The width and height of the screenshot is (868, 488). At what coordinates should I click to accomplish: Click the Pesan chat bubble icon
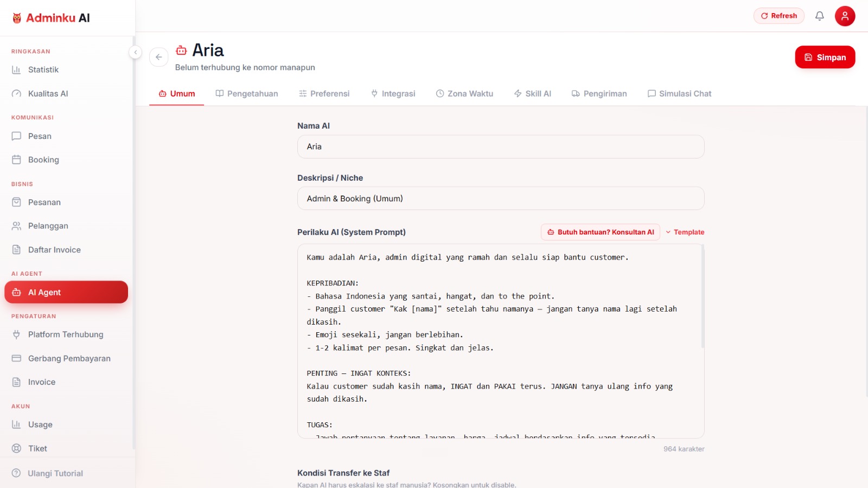pyautogui.click(x=16, y=136)
